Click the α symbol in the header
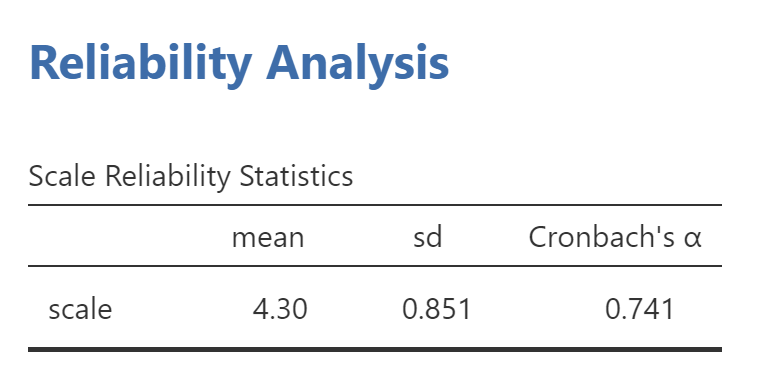This screenshot has height=385, width=757. (692, 238)
